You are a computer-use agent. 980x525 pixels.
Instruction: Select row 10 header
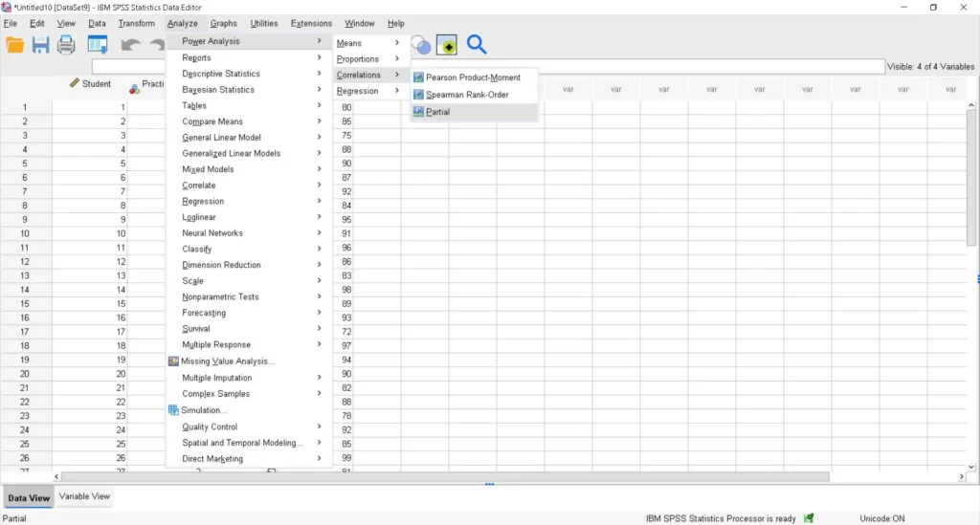click(x=25, y=234)
